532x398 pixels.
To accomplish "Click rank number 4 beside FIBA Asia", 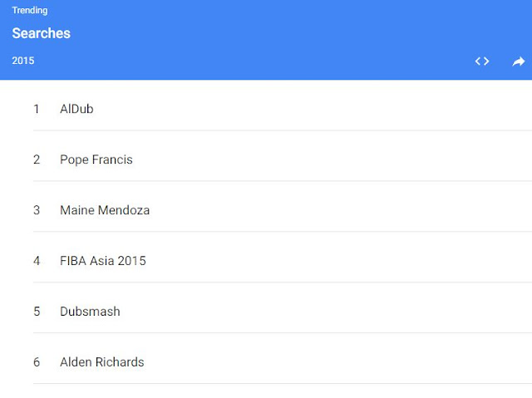I will tap(37, 261).
